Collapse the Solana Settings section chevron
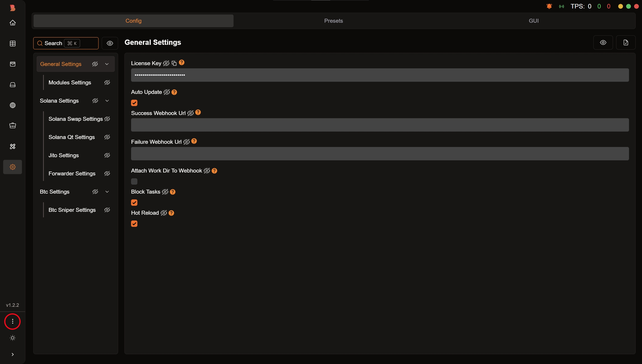 click(107, 101)
